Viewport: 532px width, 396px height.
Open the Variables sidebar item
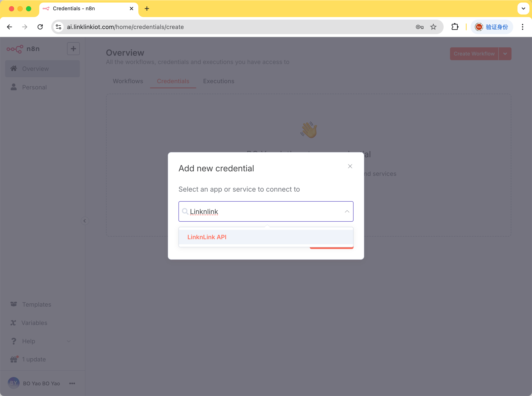click(x=34, y=323)
